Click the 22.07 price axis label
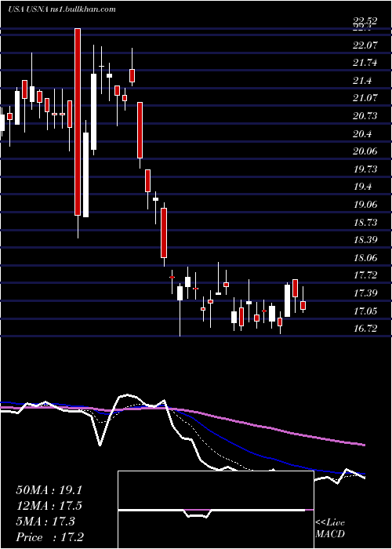 (365, 45)
